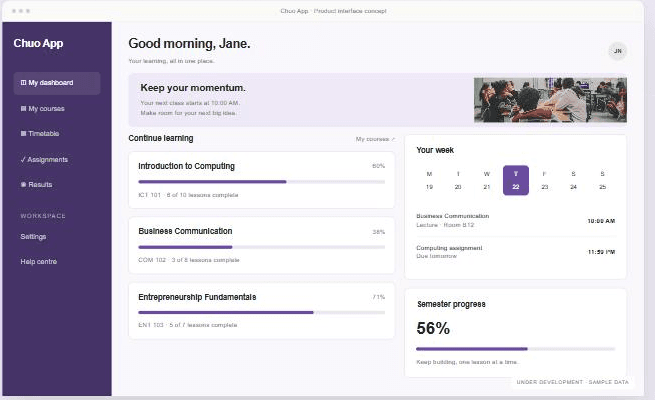Viewport: 655px width, 400px height.
Task: Open My dashboard in the sidebar
Action: pos(57,83)
